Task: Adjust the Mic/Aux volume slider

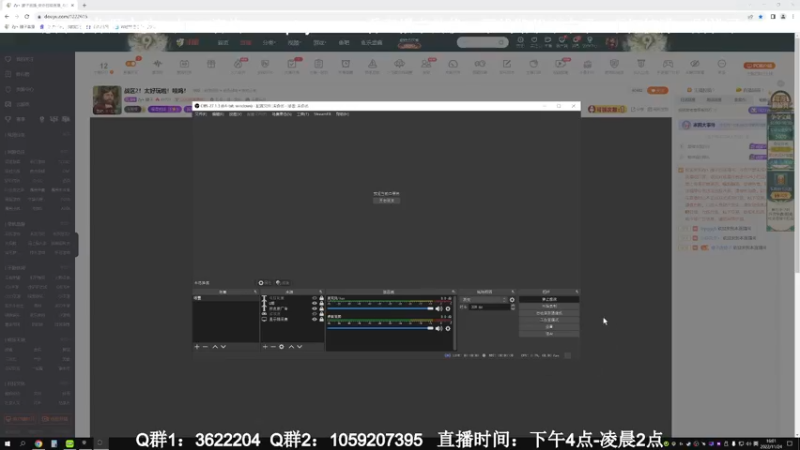Action: [380, 309]
